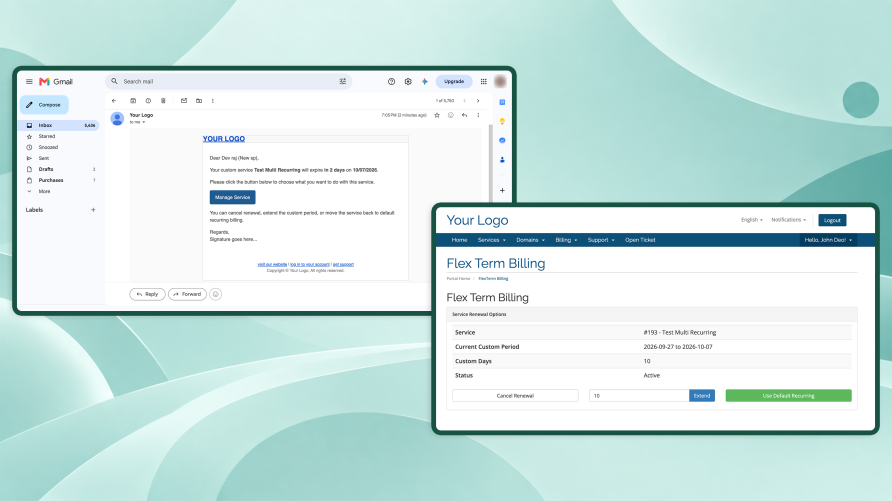Viewport: 892px width, 501px height.
Task: Click the emoji reaction button beside Forward
Action: 216,294
